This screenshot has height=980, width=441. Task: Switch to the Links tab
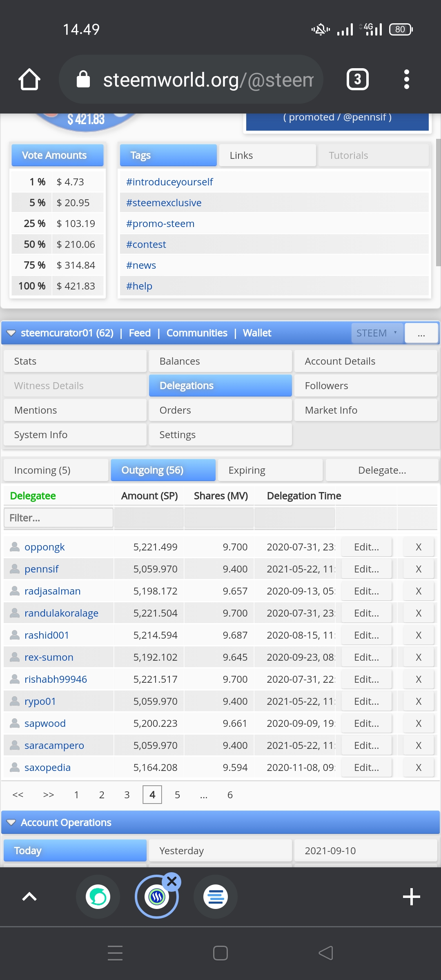267,155
